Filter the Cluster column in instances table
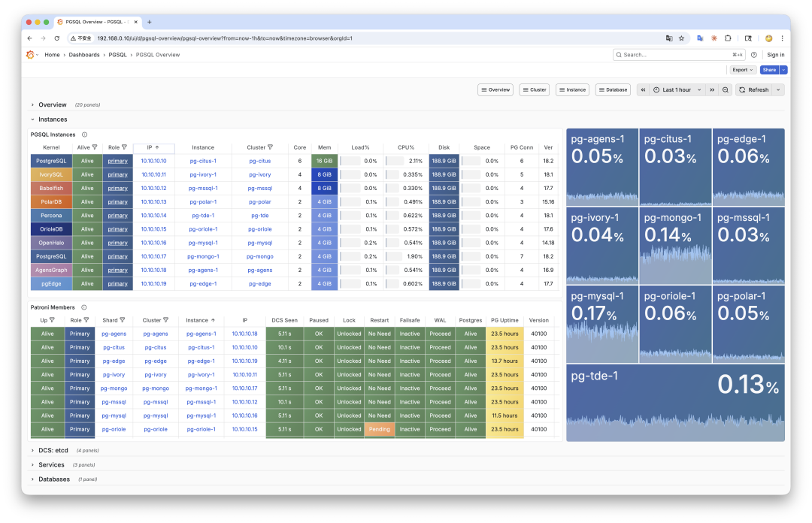 click(271, 147)
